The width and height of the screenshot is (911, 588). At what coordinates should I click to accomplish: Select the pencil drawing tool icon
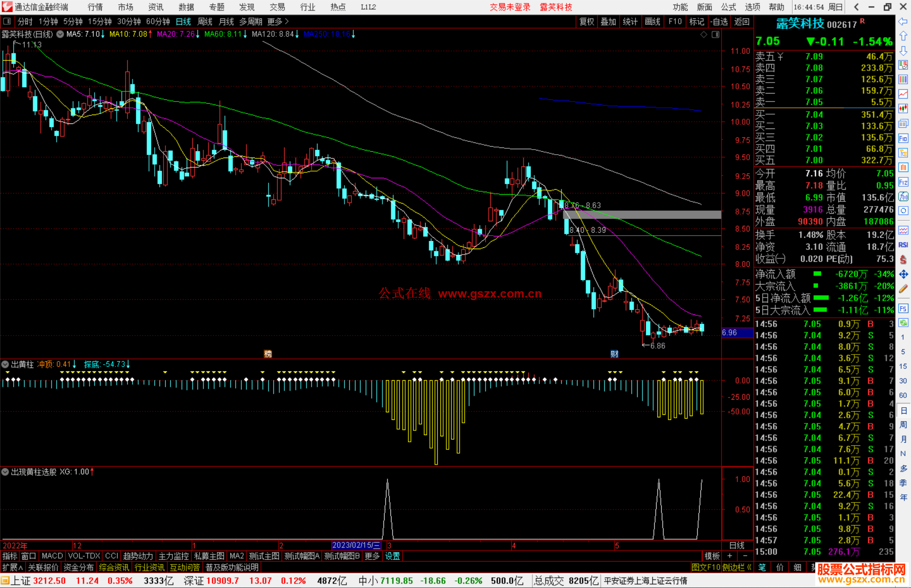coord(903,289)
